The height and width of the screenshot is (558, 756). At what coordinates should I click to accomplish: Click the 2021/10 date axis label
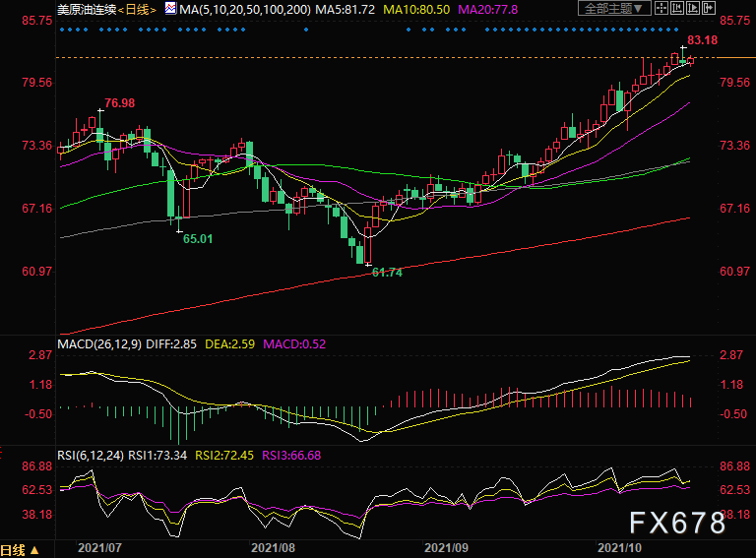tap(619, 548)
